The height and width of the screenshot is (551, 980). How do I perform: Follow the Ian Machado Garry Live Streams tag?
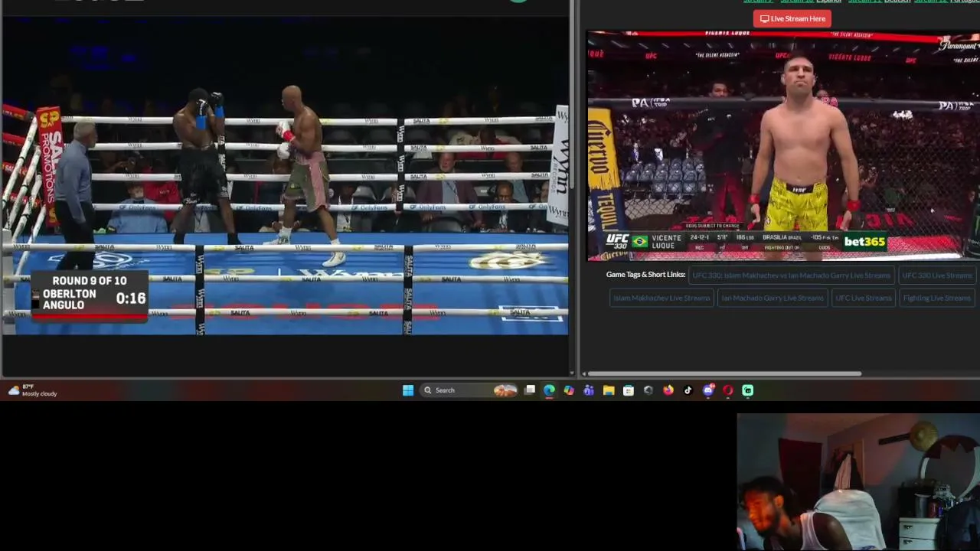pyautogui.click(x=773, y=298)
